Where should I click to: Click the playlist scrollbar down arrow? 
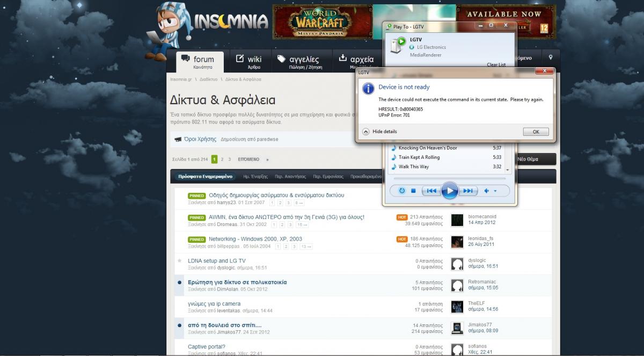point(508,170)
